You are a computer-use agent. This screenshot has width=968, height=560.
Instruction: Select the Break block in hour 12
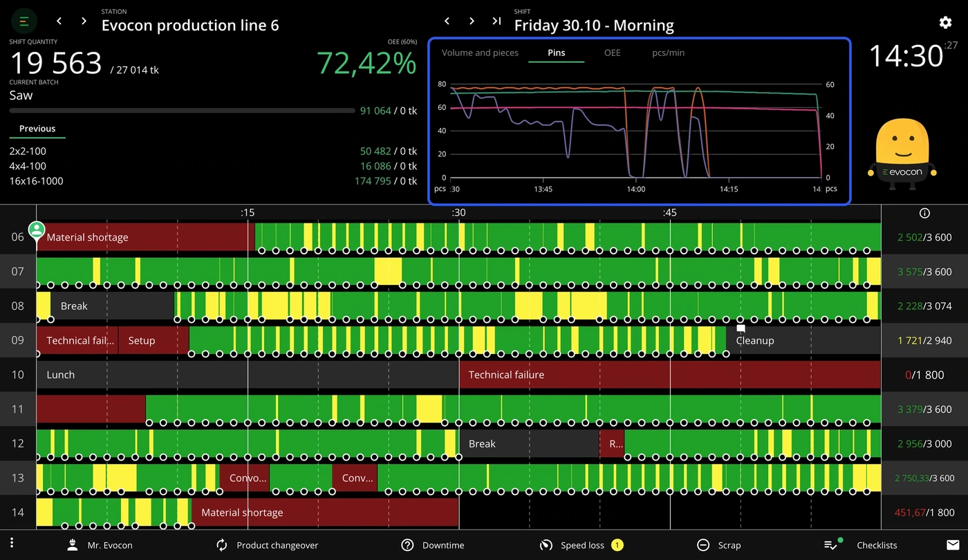529,444
